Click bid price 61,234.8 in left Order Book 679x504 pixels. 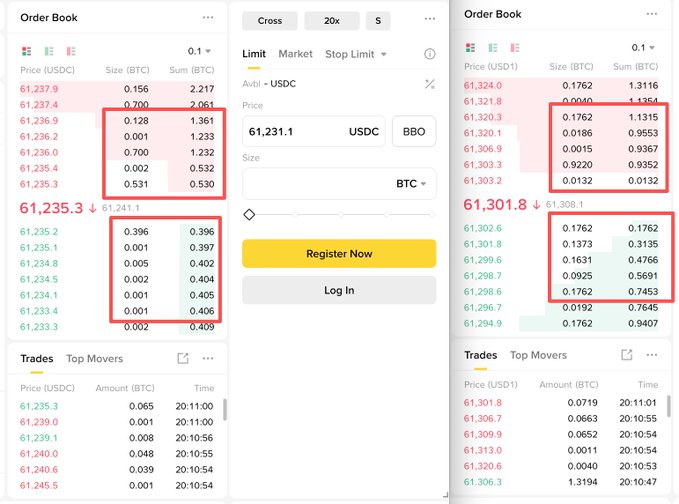tap(39, 263)
